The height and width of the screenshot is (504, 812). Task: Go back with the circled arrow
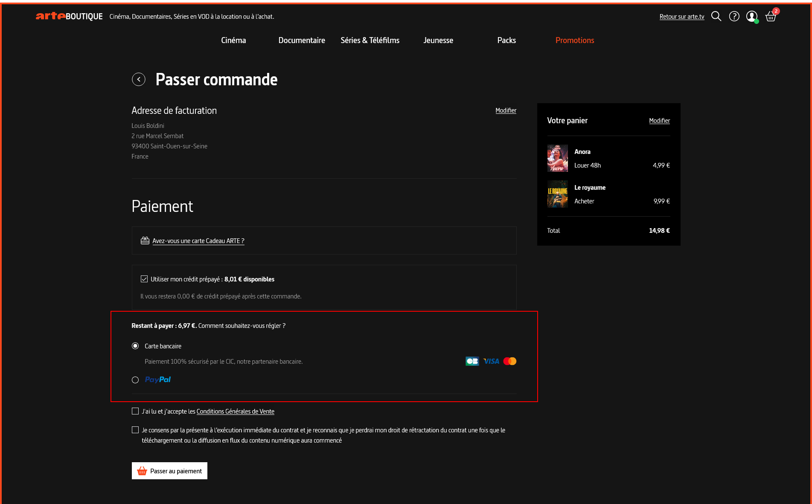139,79
